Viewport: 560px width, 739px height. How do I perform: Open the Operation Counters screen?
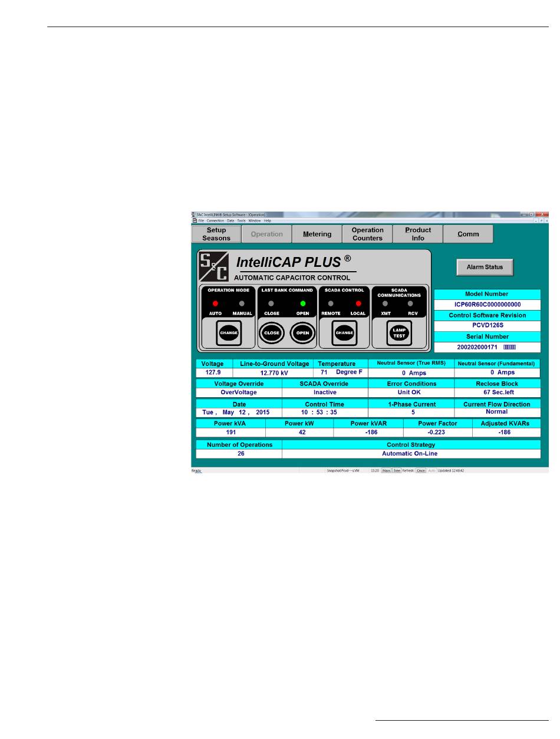367,234
